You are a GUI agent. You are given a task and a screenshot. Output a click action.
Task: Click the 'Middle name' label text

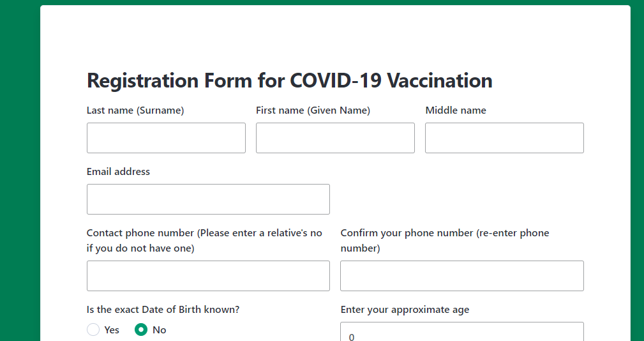(x=456, y=110)
